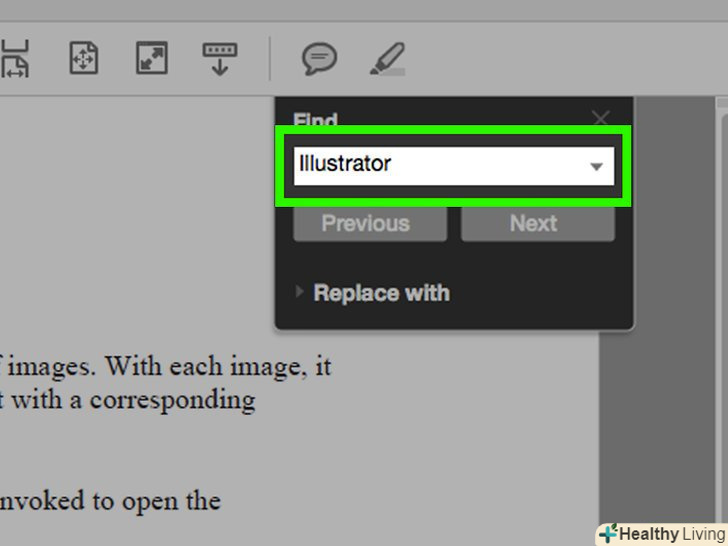This screenshot has height=546, width=728.
Task: Select the Highlight text tool
Action: pos(388,59)
